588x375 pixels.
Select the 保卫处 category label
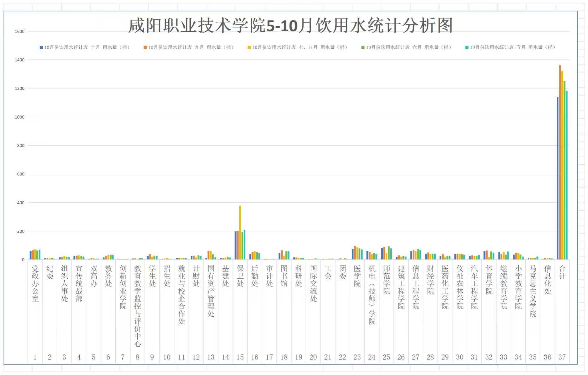(x=240, y=276)
